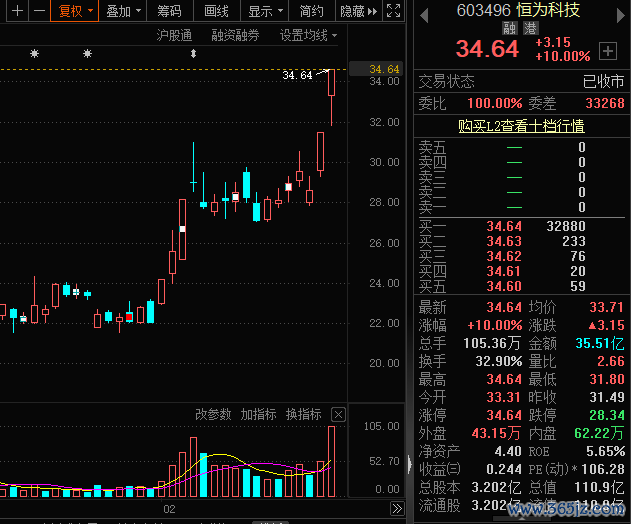The height and width of the screenshot is (524, 631).
Task: Open the 显示 dropdown menu
Action: click(264, 11)
